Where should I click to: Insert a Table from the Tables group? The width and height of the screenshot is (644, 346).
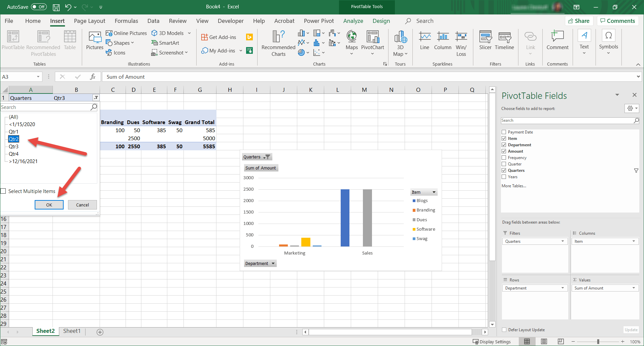[70, 40]
